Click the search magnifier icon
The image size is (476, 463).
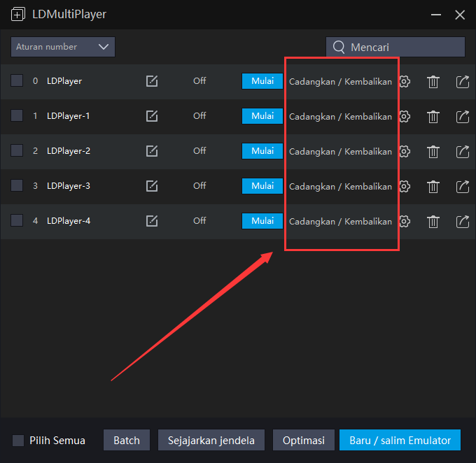coord(339,48)
